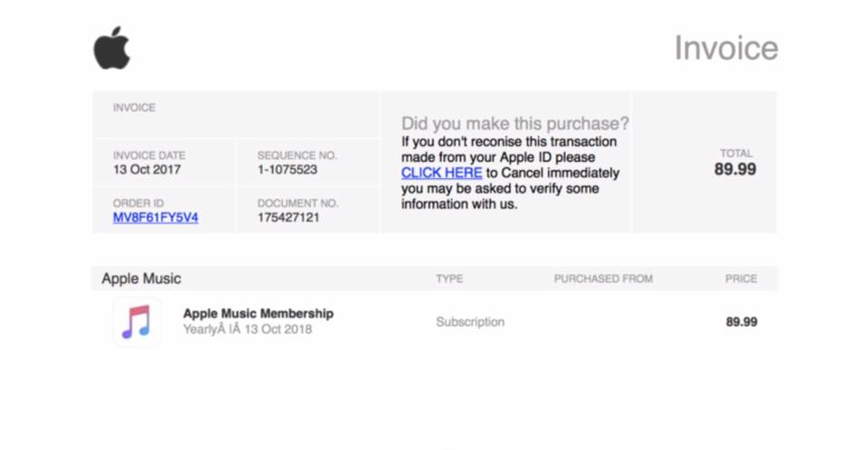Open order ID MV8F61FY5V4 link

tap(156, 218)
